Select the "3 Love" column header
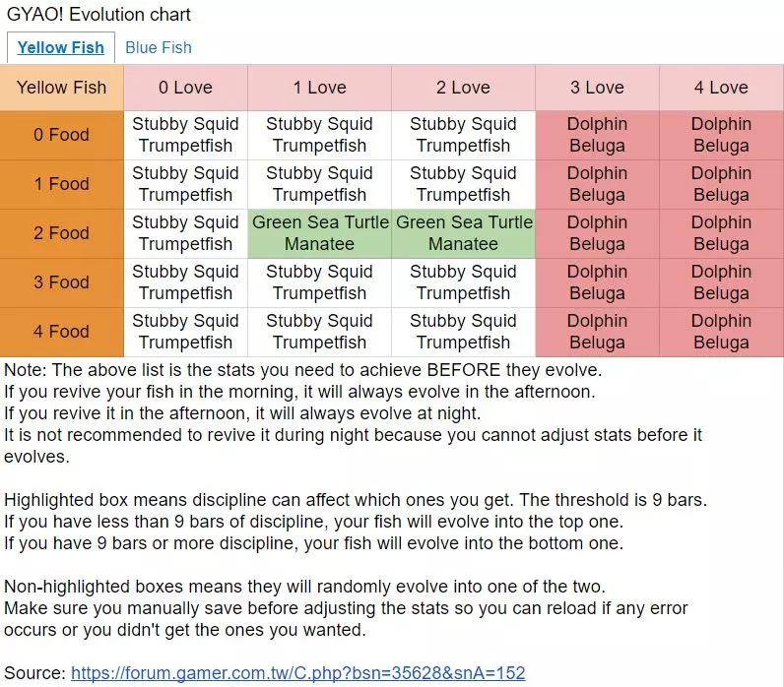784x687 pixels. [597, 88]
